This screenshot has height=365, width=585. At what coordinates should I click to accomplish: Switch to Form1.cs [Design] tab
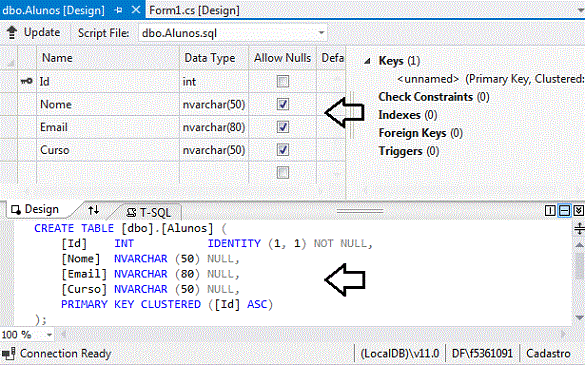click(x=194, y=10)
